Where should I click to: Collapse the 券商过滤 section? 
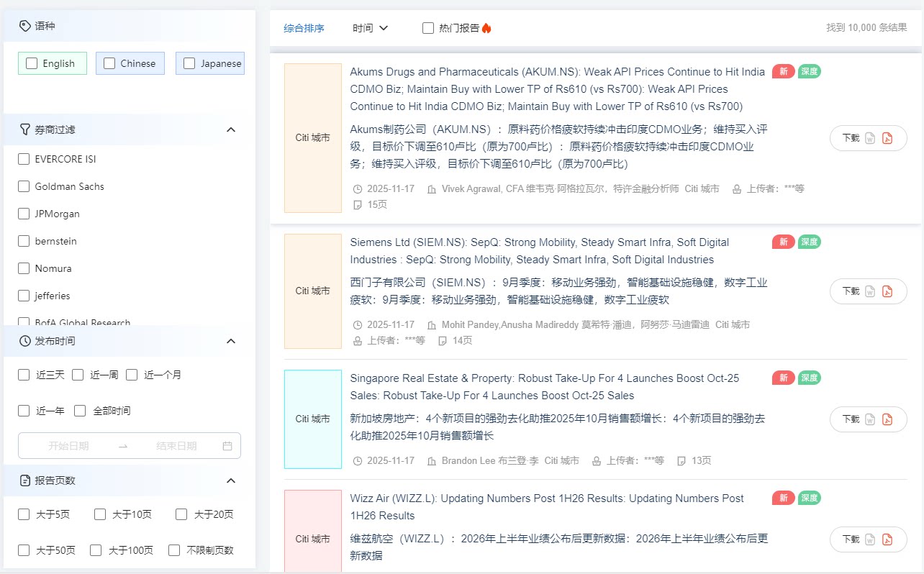click(x=231, y=129)
